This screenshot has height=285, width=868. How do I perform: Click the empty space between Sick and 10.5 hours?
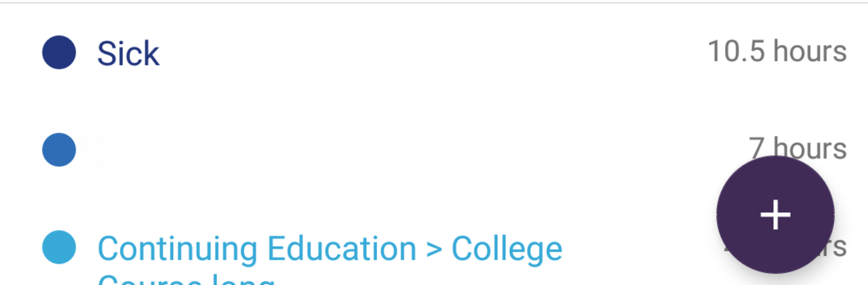pos(429,52)
